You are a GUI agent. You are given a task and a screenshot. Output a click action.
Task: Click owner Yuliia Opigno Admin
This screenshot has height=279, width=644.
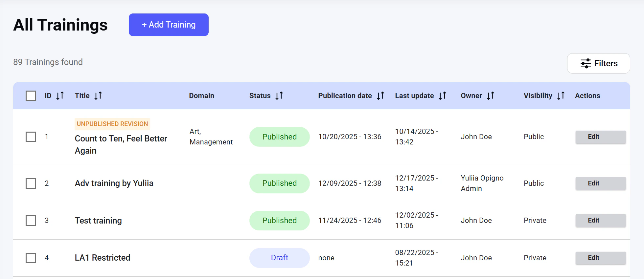click(x=482, y=183)
